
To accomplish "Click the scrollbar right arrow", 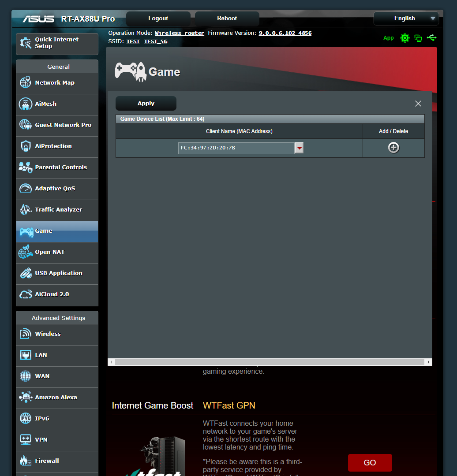I will [x=428, y=362].
